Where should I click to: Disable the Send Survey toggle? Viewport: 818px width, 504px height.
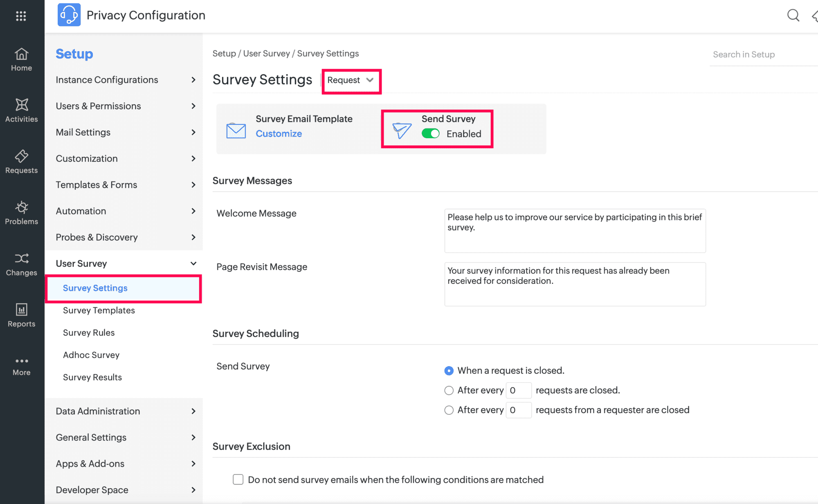tap(430, 134)
